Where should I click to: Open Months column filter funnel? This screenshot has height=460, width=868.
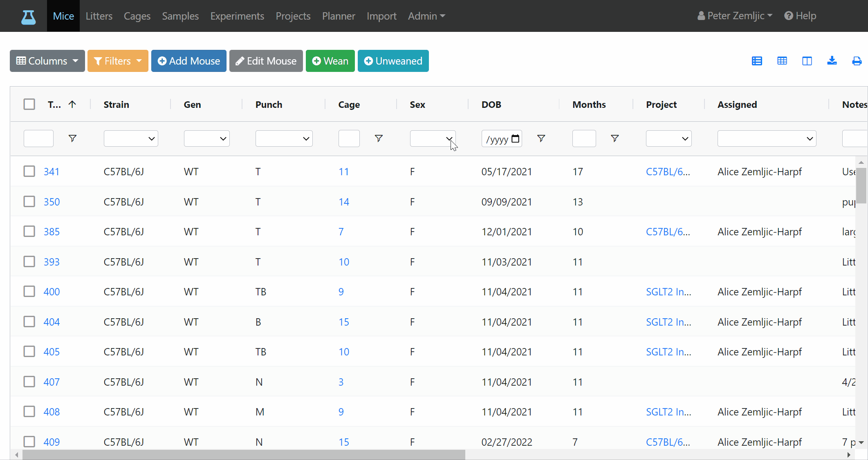click(x=615, y=138)
